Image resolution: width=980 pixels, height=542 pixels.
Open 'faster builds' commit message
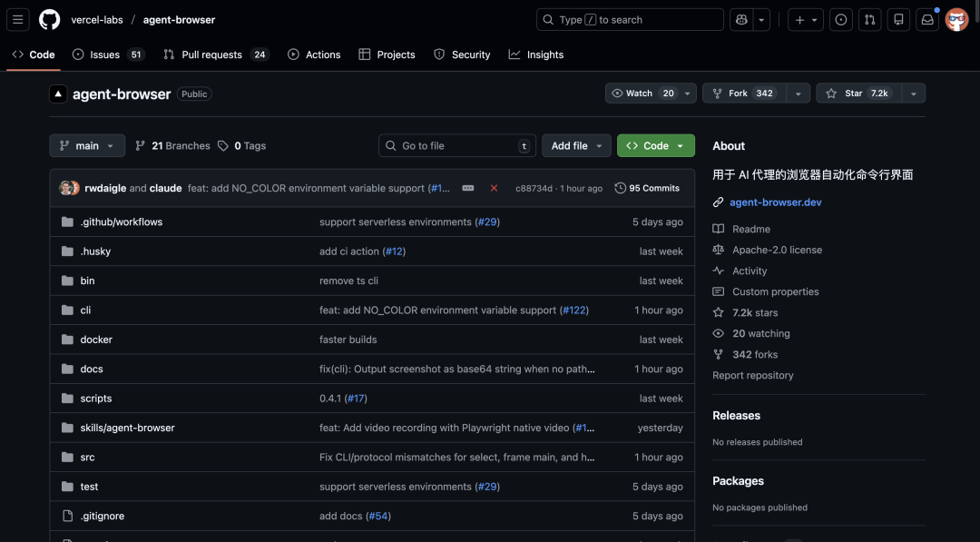(348, 340)
